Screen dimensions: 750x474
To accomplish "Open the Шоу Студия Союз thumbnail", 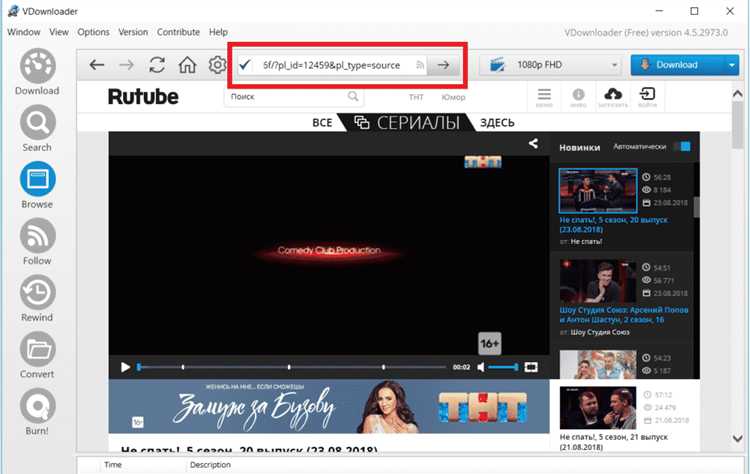I will coord(598,281).
